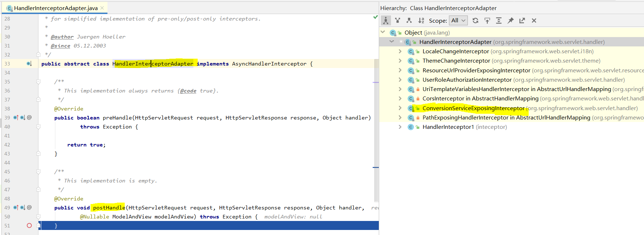Switch to Supertypes Hierarchy view
The height and width of the screenshot is (235, 644).
click(397, 21)
